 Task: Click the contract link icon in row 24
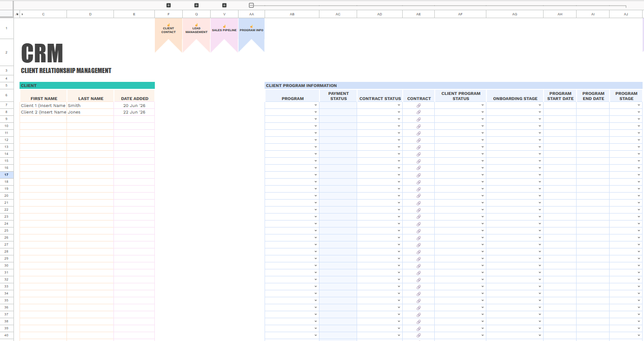click(x=418, y=224)
